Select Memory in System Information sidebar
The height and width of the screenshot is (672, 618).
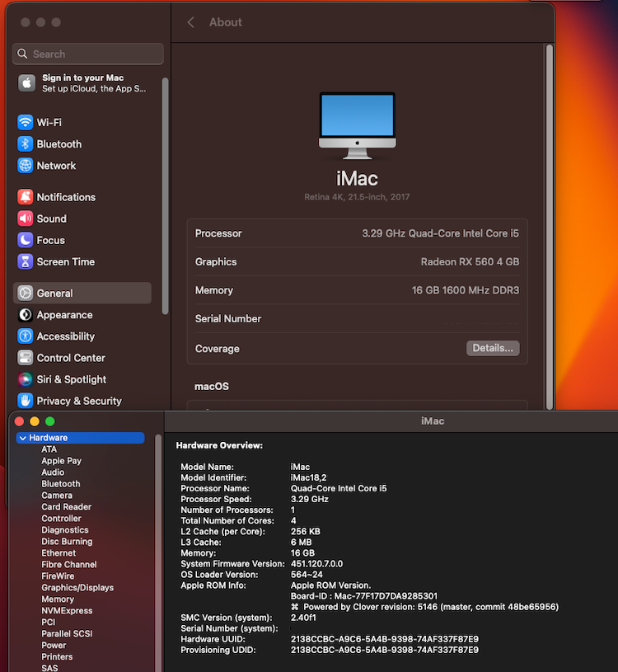tap(58, 599)
